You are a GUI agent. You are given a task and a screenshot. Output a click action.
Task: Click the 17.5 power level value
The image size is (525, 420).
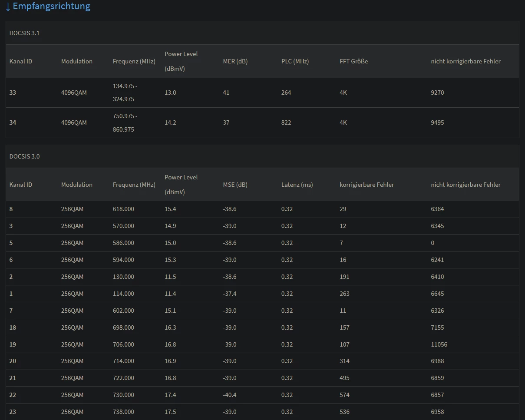pyautogui.click(x=170, y=412)
